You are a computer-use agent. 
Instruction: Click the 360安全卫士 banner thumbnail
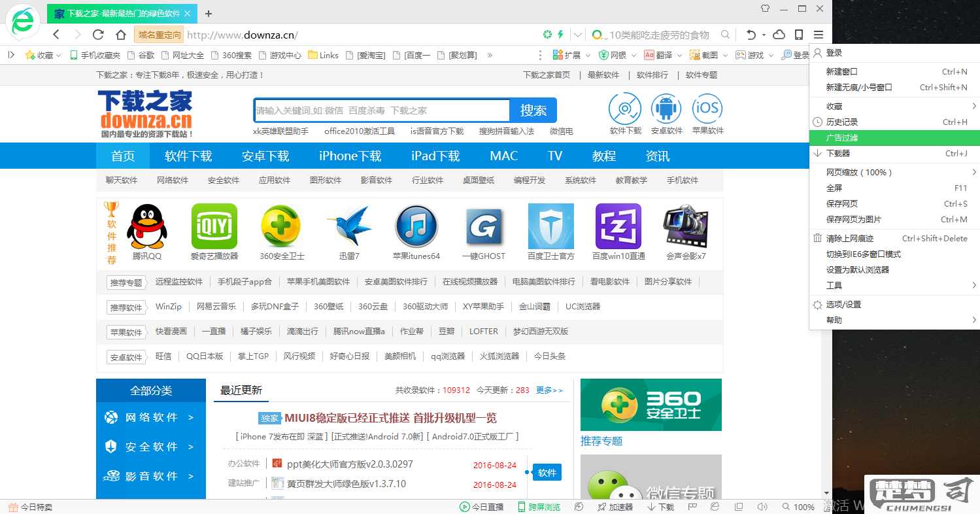click(x=651, y=405)
